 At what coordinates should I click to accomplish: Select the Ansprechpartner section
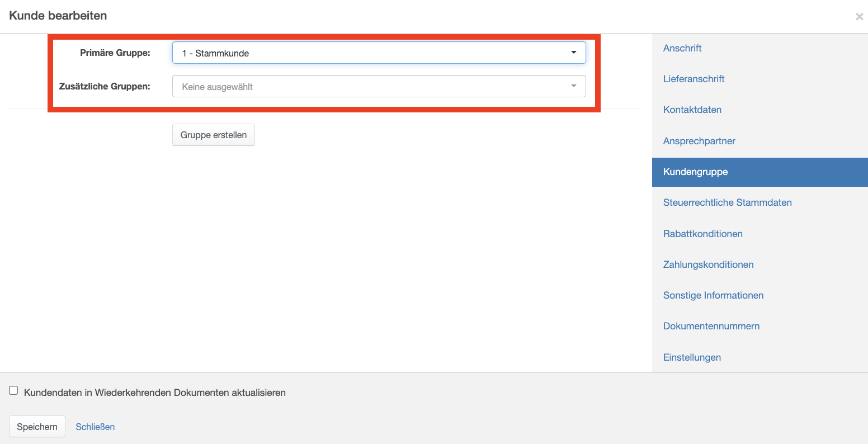(699, 141)
